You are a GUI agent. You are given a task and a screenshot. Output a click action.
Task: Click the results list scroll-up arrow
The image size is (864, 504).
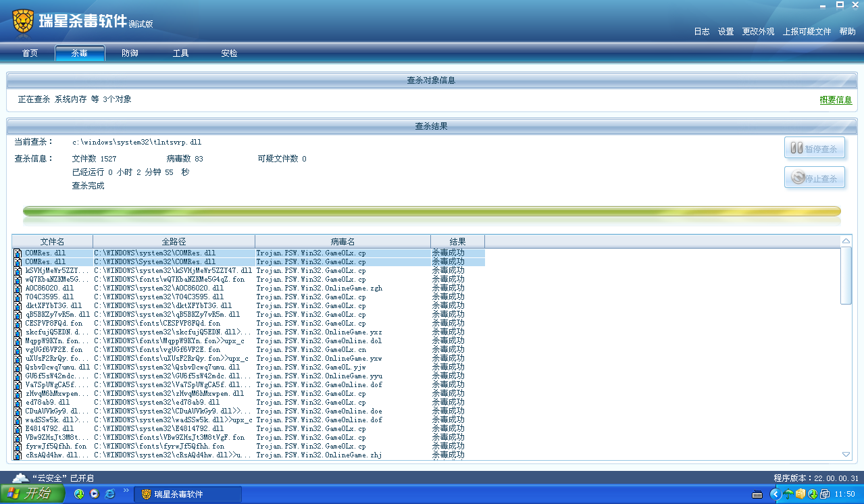(846, 241)
